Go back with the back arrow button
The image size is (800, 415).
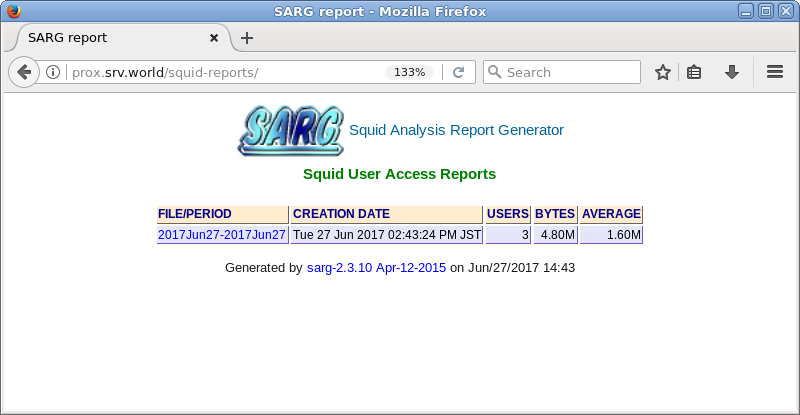click(x=24, y=72)
